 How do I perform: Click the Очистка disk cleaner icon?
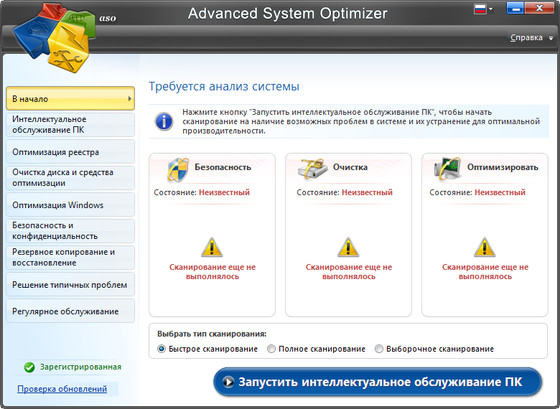click(313, 169)
